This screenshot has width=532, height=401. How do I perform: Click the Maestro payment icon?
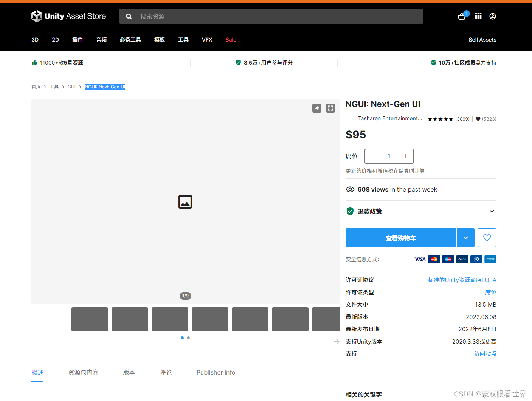(448, 259)
